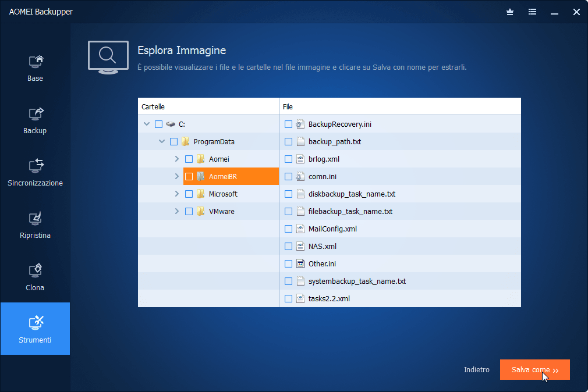Click the systembackup_task_name.txt file icon
This screenshot has height=392, width=588.
tap(300, 281)
